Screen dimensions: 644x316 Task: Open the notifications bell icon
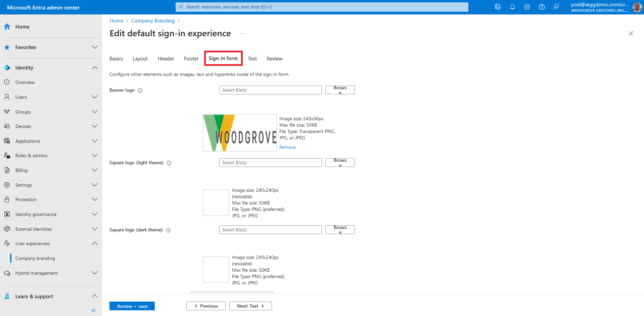point(512,7)
